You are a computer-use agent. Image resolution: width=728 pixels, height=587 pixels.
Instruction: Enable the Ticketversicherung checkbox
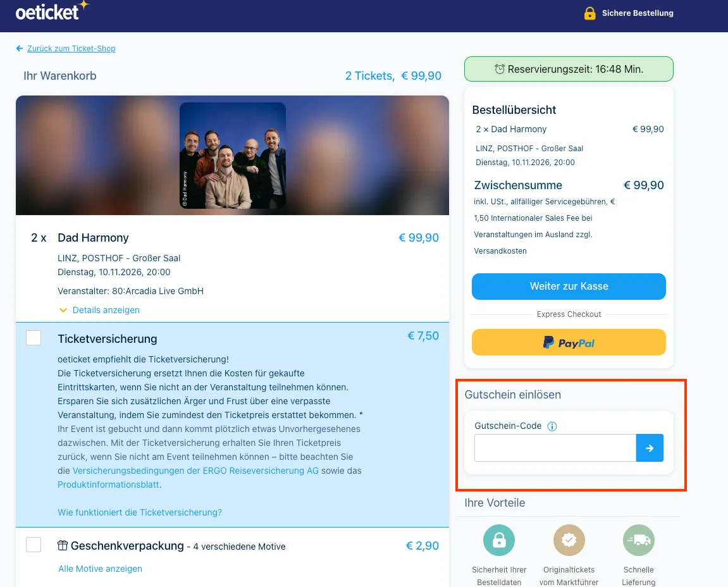[34, 337]
